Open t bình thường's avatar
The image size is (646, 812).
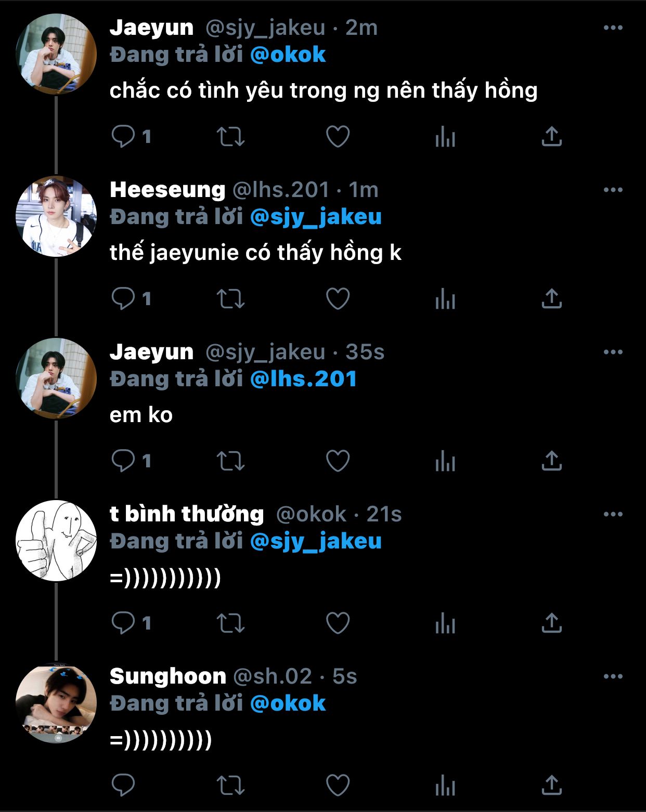coord(56,541)
